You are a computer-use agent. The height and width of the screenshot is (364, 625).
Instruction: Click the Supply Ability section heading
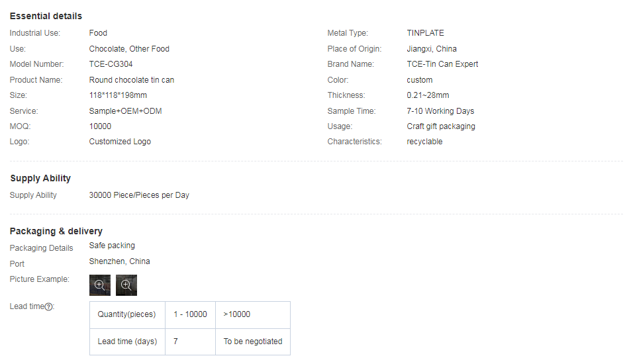click(x=40, y=178)
